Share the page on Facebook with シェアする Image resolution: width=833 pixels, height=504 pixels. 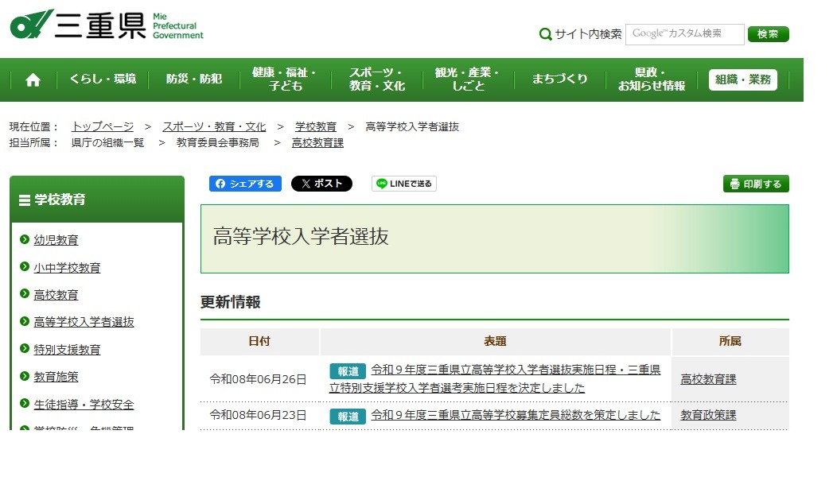point(245,183)
